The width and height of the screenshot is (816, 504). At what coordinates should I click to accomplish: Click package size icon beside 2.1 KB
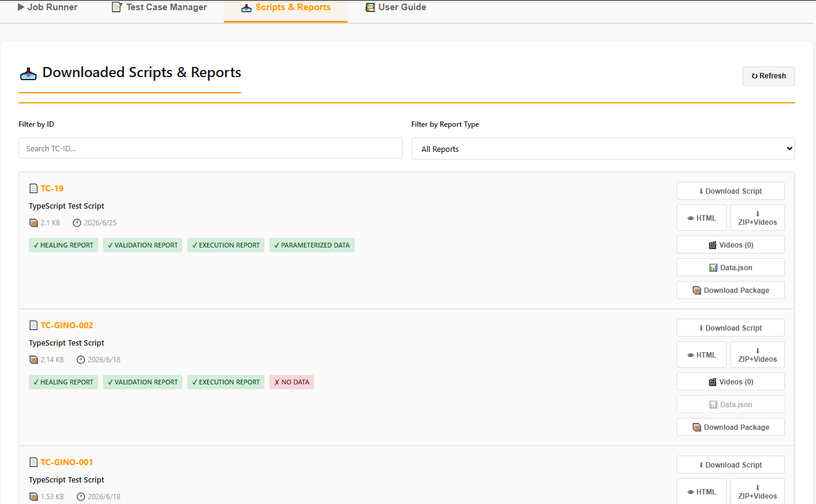point(34,223)
